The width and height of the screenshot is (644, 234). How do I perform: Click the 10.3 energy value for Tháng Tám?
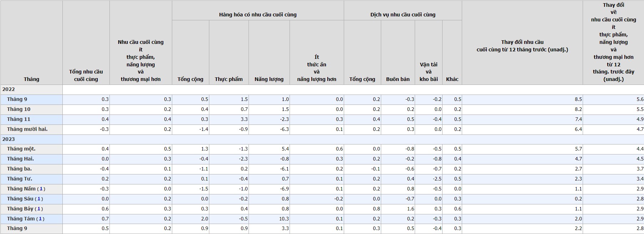point(284,219)
